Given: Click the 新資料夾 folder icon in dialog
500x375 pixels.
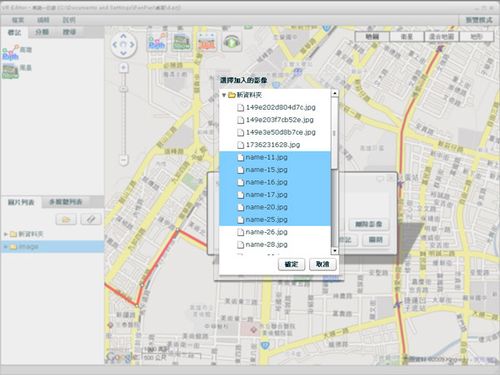Looking at the screenshot, I should tap(232, 95).
